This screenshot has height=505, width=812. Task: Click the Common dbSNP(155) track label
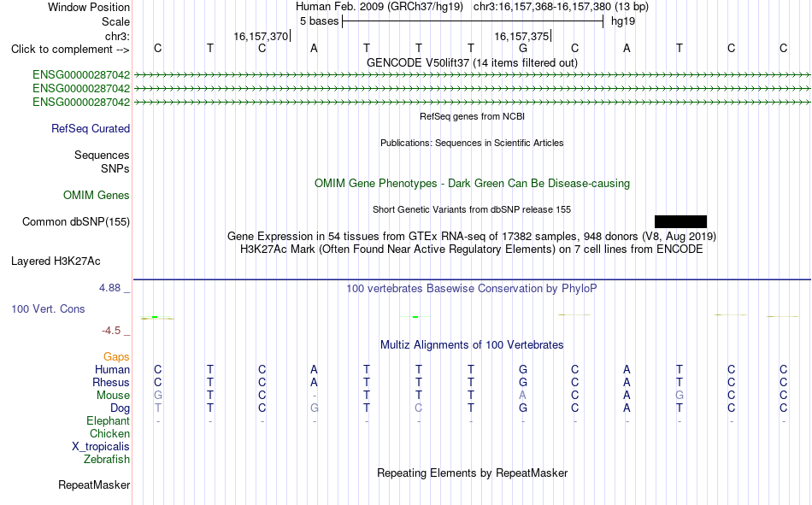76,221
